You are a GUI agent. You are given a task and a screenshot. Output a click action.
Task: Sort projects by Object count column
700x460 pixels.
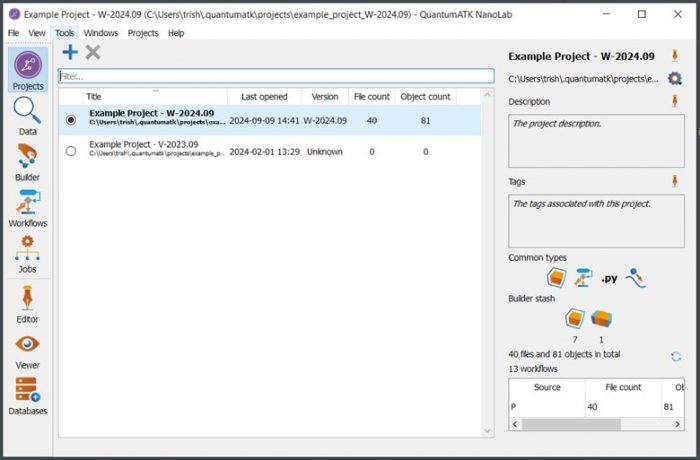click(x=425, y=96)
